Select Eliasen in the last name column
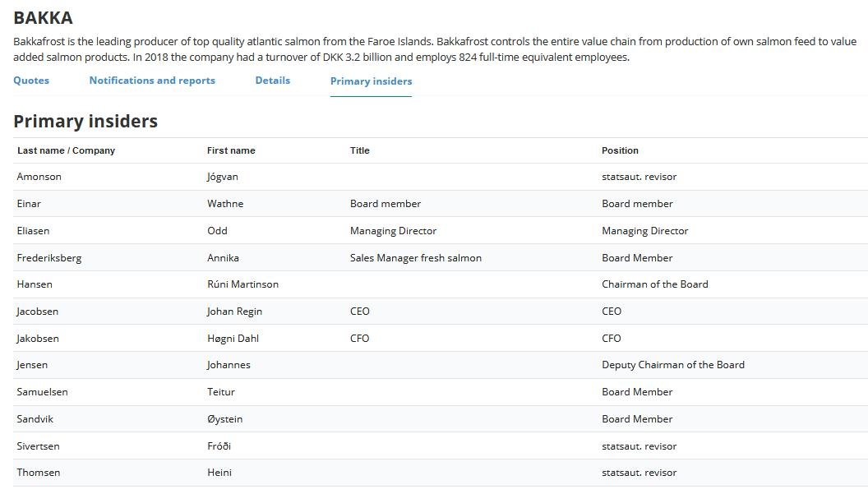Screen dimensions: 868x494 (x=33, y=231)
